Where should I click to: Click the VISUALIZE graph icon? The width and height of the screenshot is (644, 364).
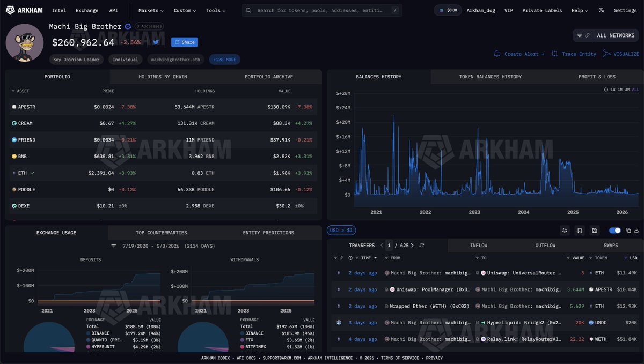tap(607, 54)
